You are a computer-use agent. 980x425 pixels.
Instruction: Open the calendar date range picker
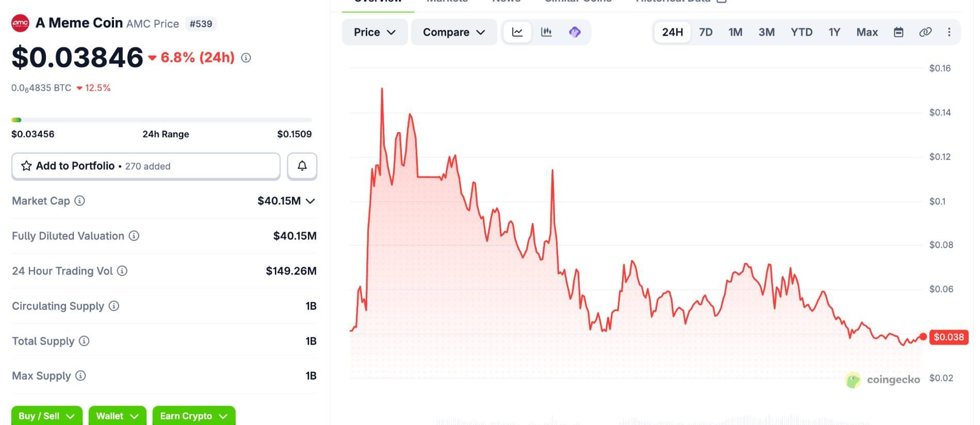tap(899, 32)
